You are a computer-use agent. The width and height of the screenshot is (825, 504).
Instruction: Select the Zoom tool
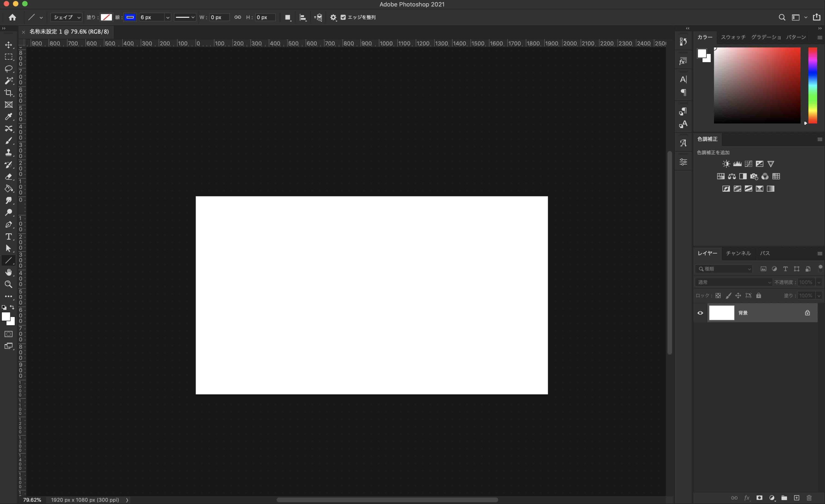pos(9,284)
